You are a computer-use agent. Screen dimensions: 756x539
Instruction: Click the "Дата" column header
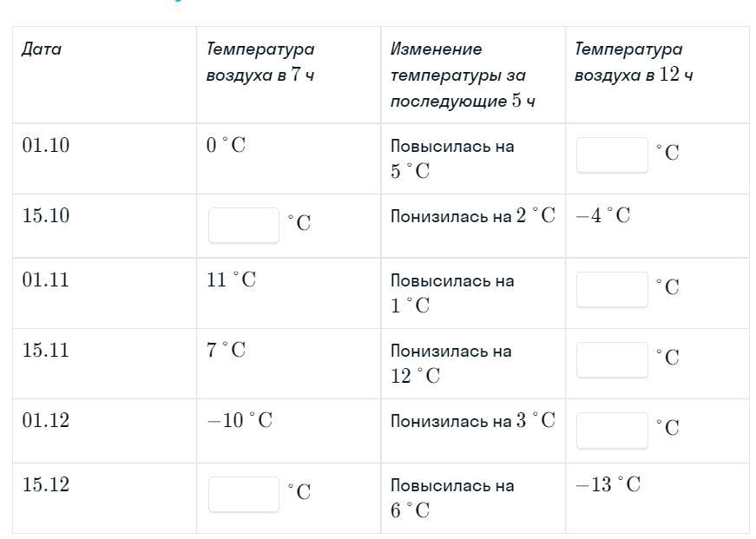point(42,49)
